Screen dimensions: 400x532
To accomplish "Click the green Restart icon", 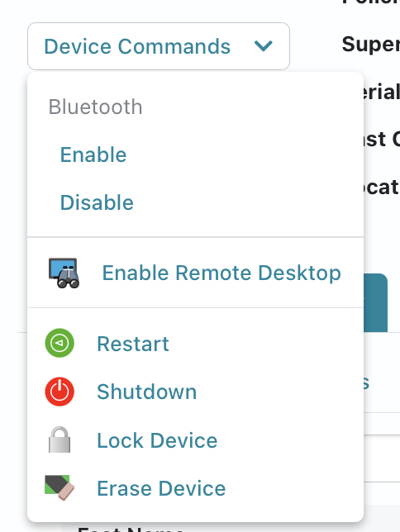I will [60, 343].
